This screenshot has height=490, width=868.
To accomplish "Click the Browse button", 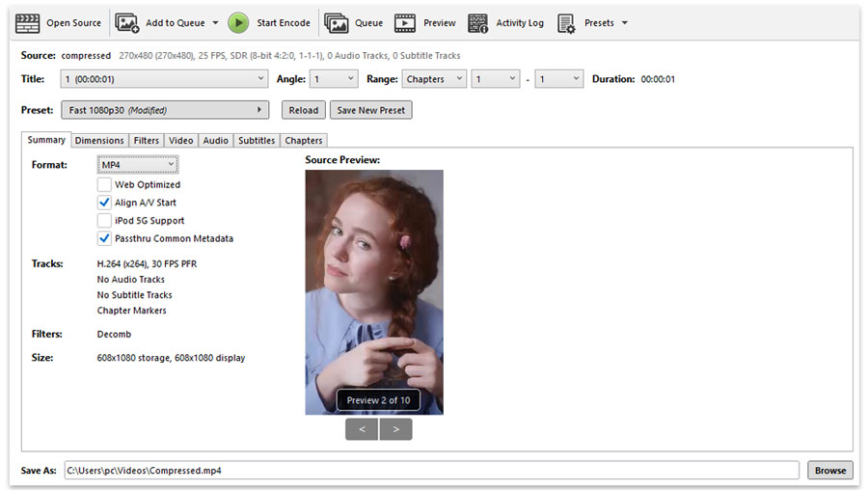I will click(829, 470).
